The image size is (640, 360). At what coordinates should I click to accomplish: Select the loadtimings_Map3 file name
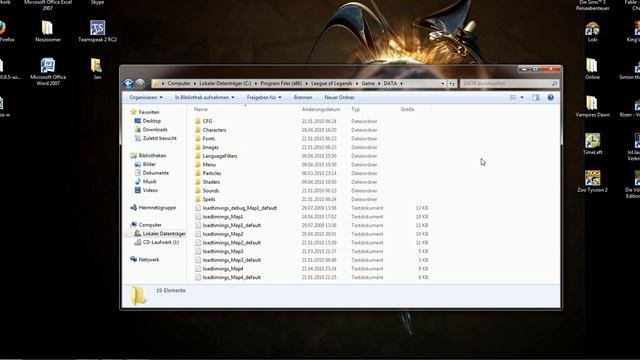point(223,251)
